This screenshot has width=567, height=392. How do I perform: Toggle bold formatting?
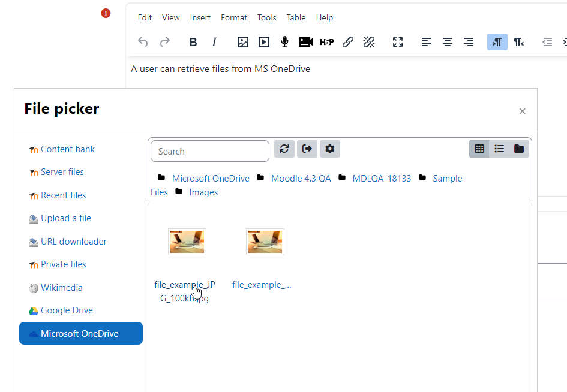pos(193,43)
